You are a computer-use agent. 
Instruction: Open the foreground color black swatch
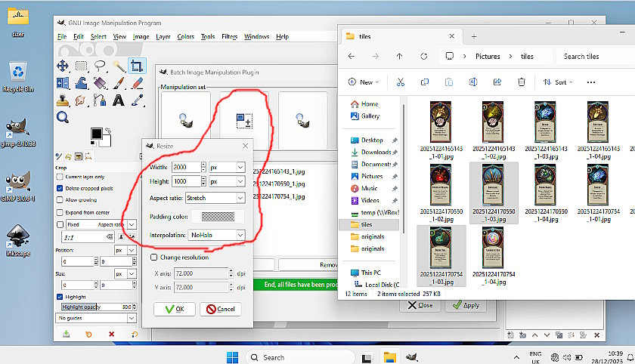pyautogui.click(x=97, y=134)
